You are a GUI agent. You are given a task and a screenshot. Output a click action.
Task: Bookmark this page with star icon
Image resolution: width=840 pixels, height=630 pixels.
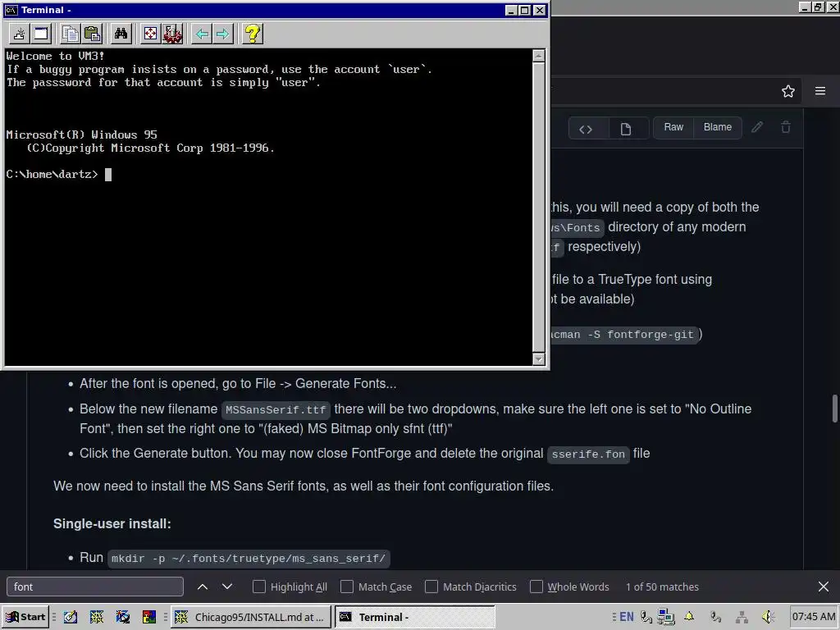click(x=788, y=91)
